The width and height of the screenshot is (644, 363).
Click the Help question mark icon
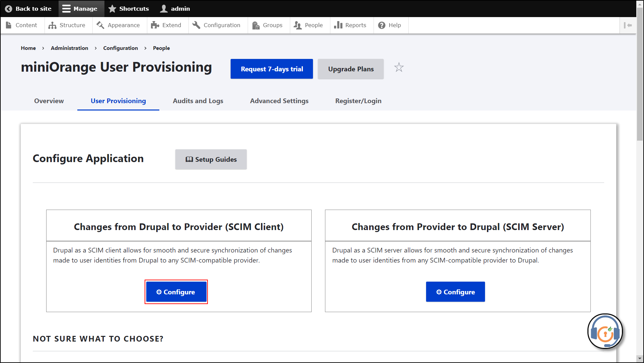(381, 25)
